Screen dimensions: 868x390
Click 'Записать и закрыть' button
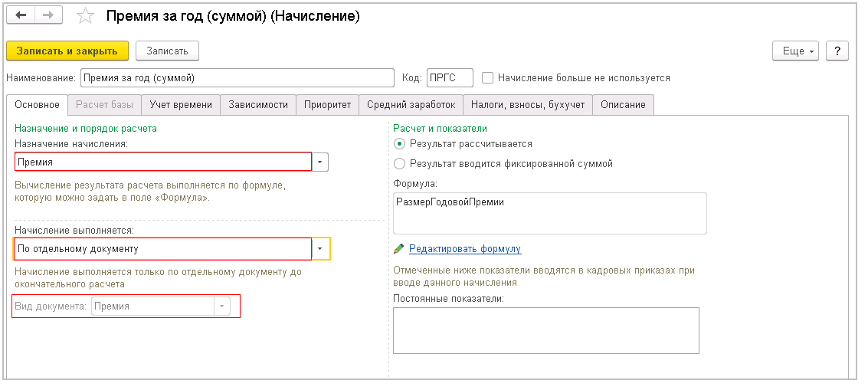[x=67, y=51]
